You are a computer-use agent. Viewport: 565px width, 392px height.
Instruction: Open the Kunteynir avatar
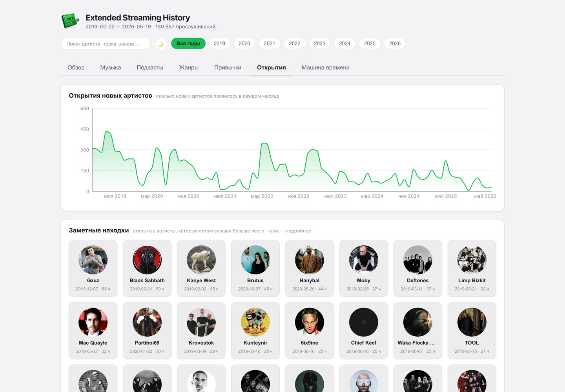(x=255, y=322)
